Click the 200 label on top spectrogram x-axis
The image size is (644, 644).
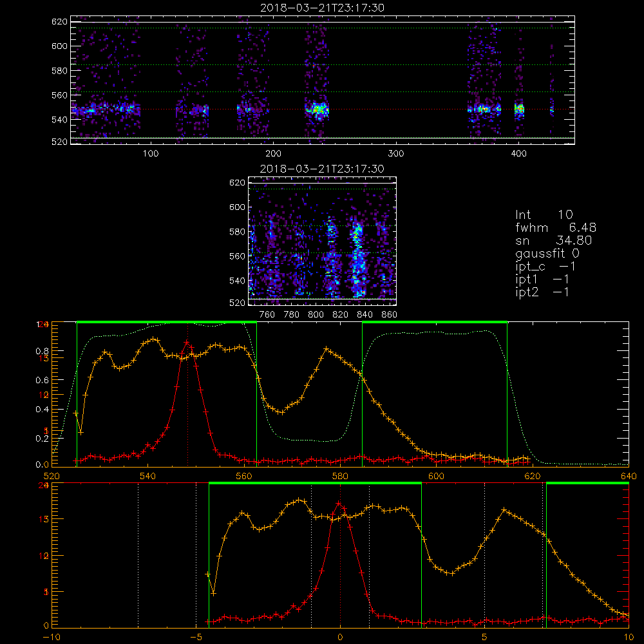273,153
